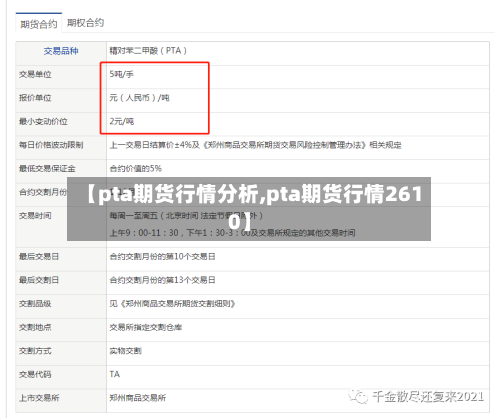
Task: Click the 最小变动价位 label
Action: pyautogui.click(x=43, y=121)
